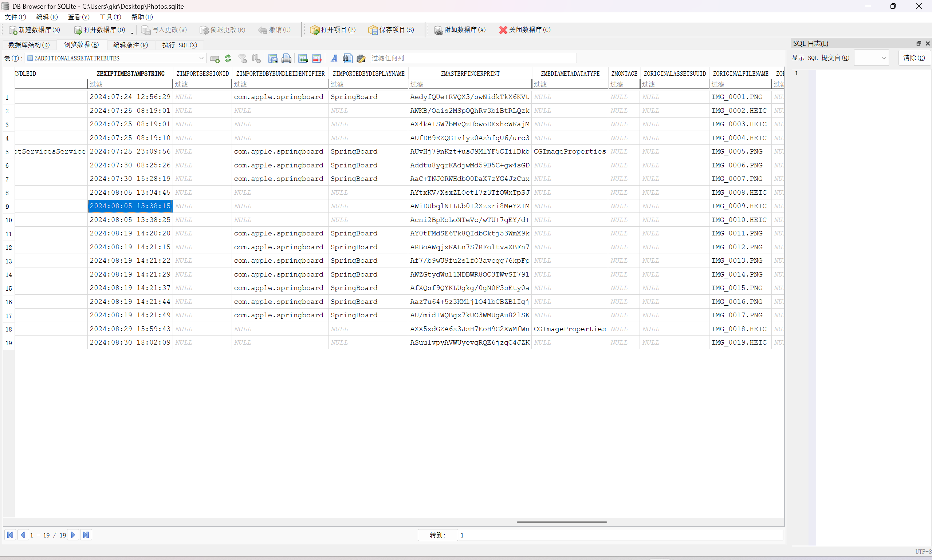This screenshot has height=560, width=932.
Task: Click the 清除 button in SQL log
Action: [x=913, y=58]
